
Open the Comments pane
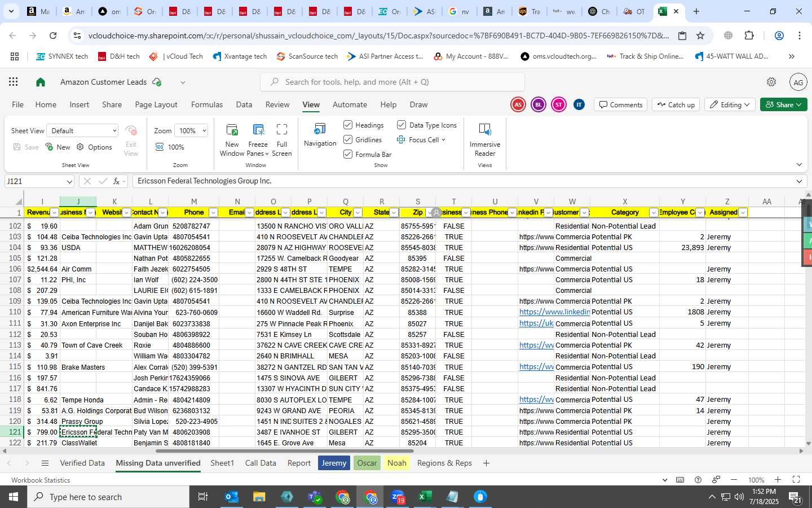point(620,104)
